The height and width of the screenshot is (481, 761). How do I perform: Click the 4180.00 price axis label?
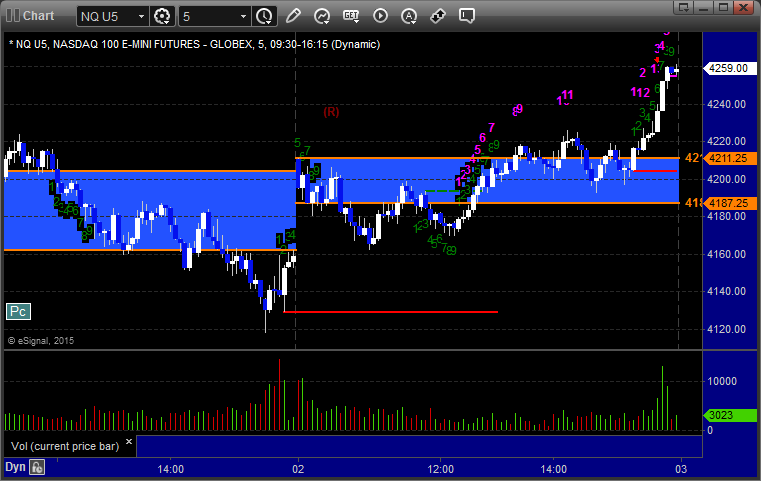click(x=727, y=216)
